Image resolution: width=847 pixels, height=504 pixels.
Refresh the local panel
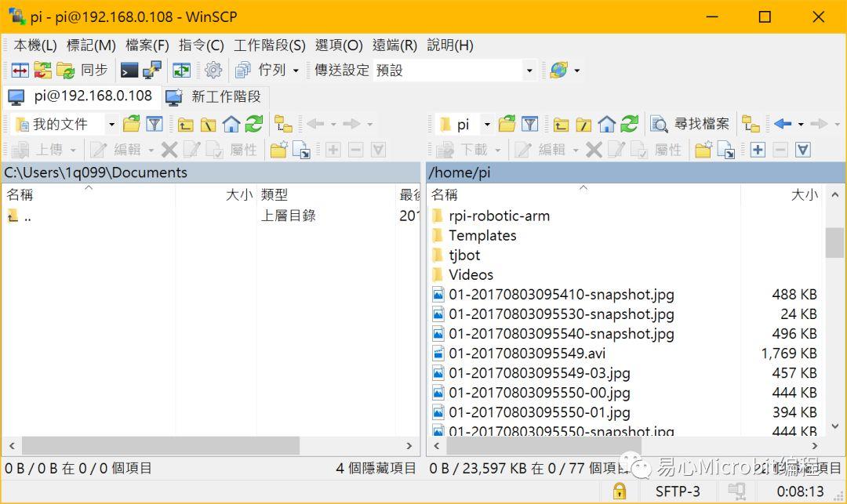coord(254,124)
